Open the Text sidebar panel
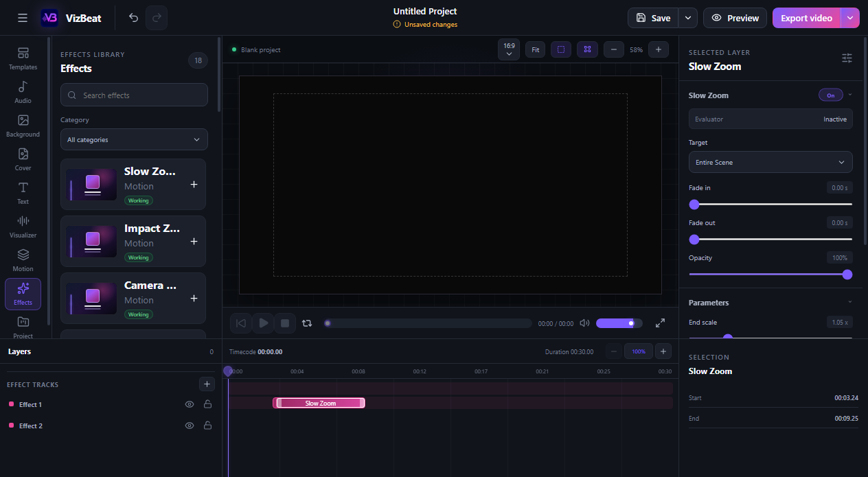 click(23, 193)
